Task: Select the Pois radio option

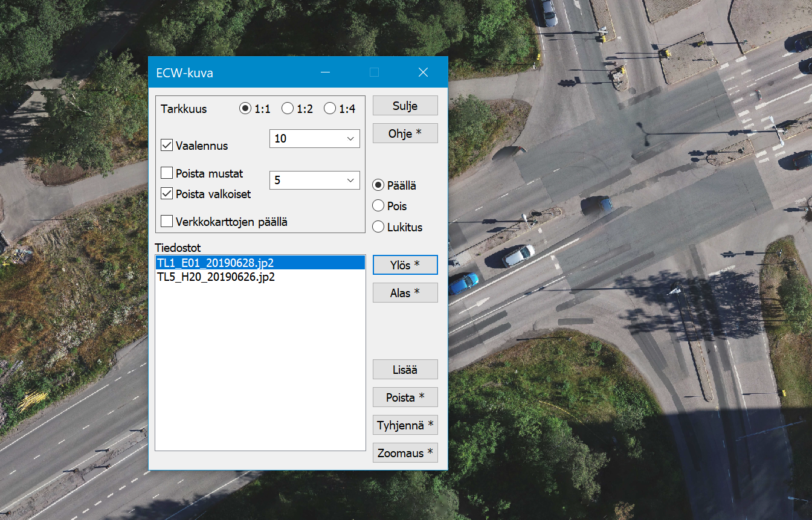Action: tap(379, 206)
